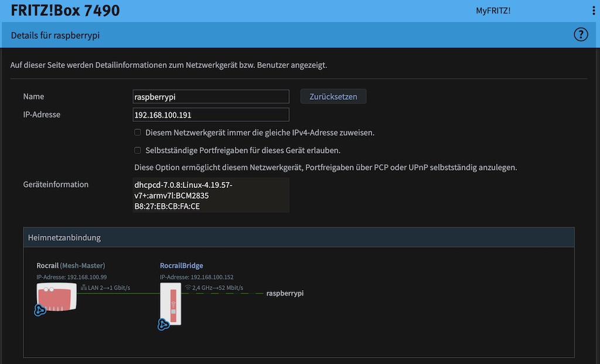Enable always assigning the same IPv4 address
This screenshot has height=364, width=600.
[x=138, y=132]
